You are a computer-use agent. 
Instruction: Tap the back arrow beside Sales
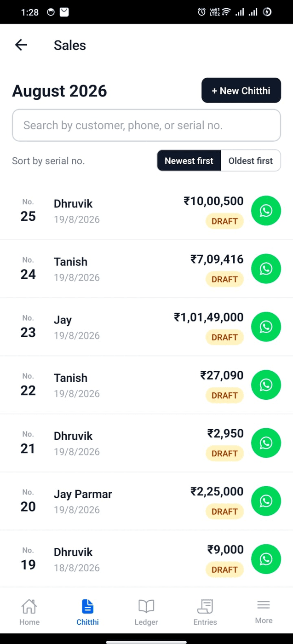pyautogui.click(x=21, y=45)
